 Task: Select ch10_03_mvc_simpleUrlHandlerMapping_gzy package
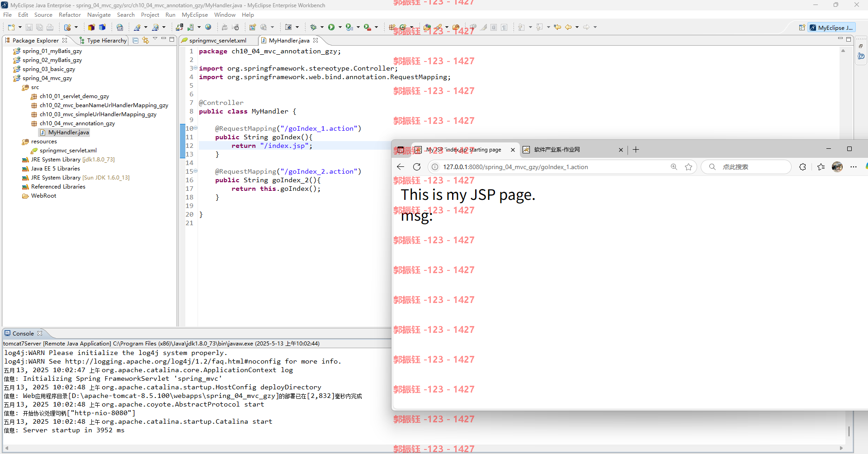98,114
